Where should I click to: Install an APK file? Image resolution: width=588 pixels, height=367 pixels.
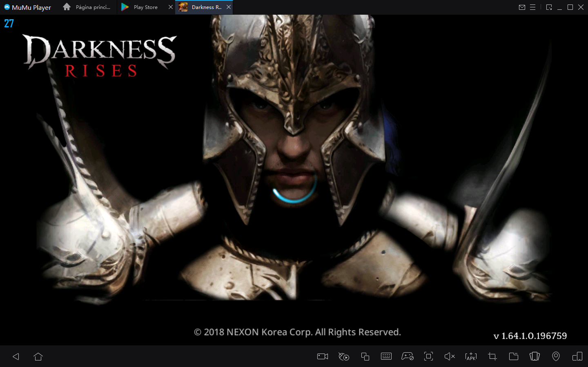point(471,356)
